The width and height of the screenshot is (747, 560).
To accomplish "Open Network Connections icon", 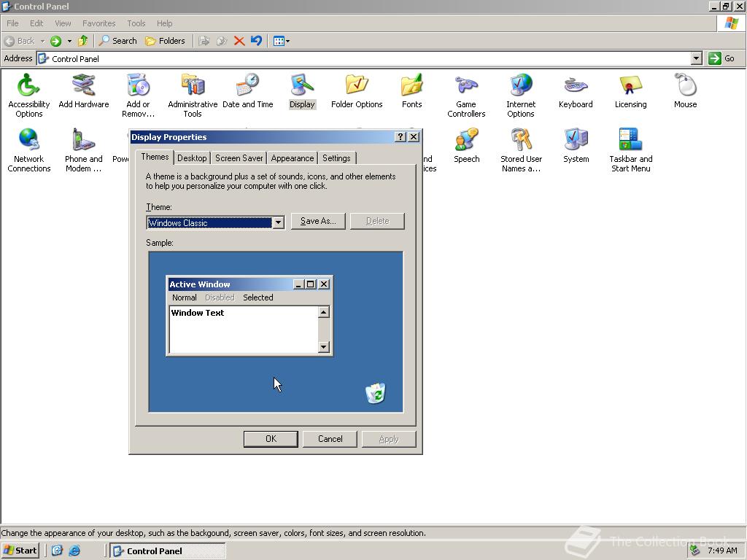I will [28, 149].
